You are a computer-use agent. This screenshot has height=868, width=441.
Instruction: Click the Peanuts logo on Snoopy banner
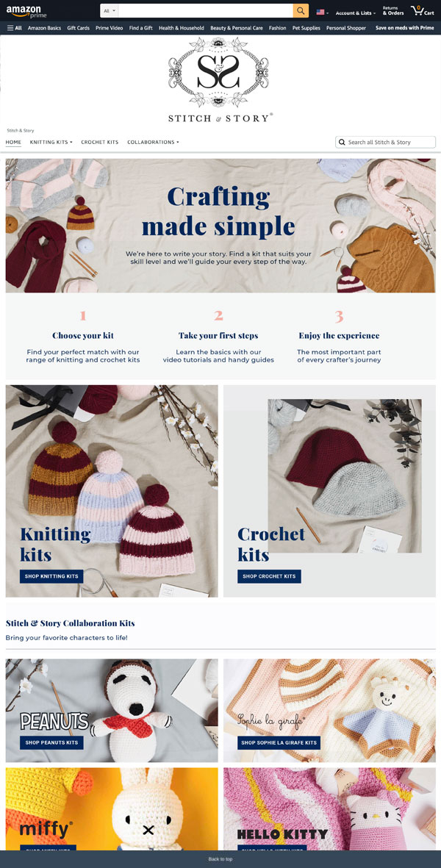pos(54,721)
